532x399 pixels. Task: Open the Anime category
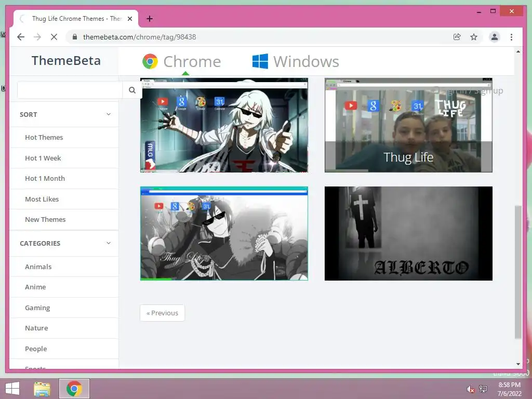tap(35, 287)
